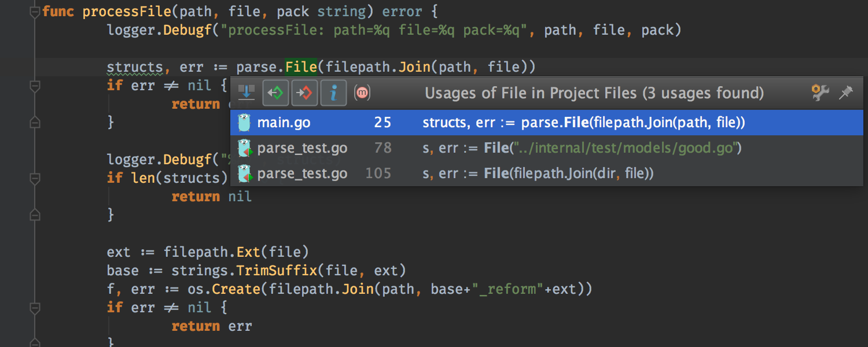This screenshot has height=347, width=868.
Task: Click 'base' variable in 'base := strings' line
Action: click(123, 271)
